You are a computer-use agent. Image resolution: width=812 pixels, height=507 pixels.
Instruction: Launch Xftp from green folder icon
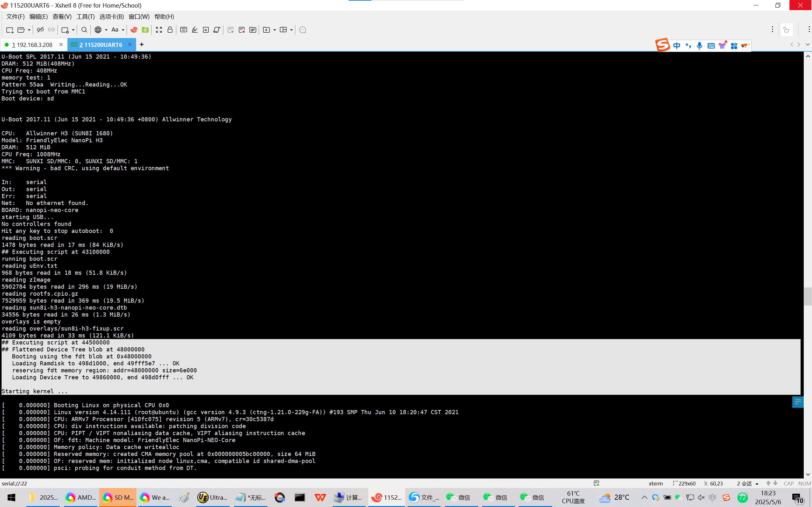click(145, 30)
